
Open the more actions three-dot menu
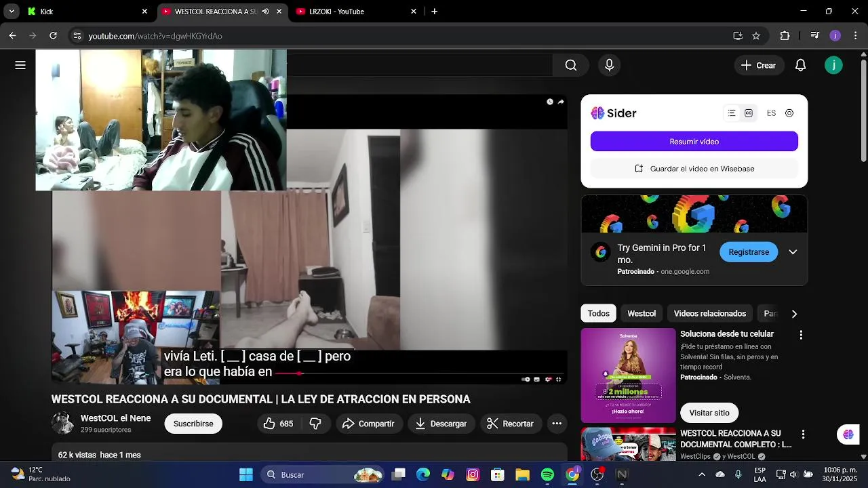[x=557, y=424]
